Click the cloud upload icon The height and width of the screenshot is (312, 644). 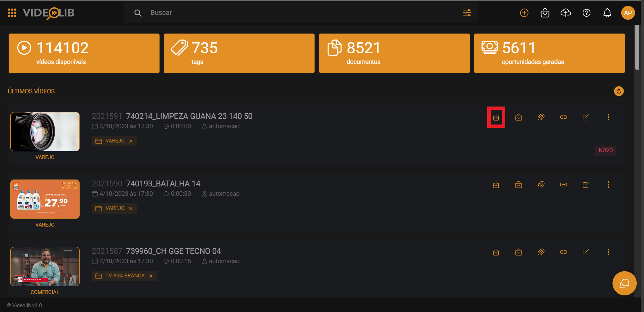click(x=566, y=13)
